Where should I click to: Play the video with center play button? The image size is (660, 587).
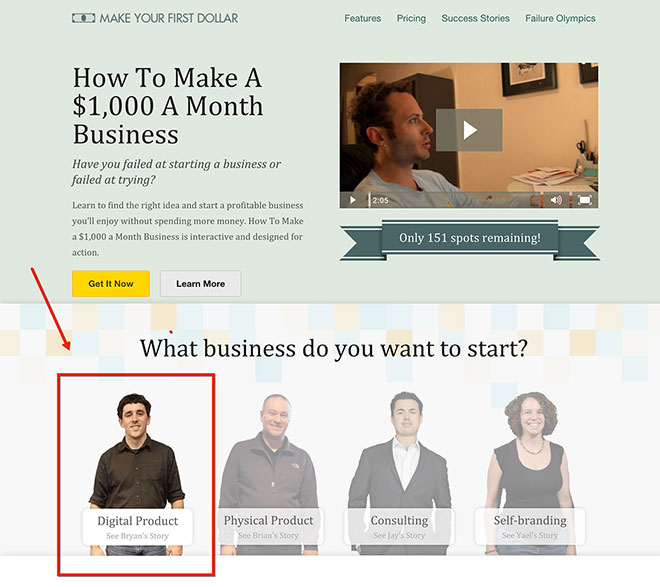(x=469, y=130)
